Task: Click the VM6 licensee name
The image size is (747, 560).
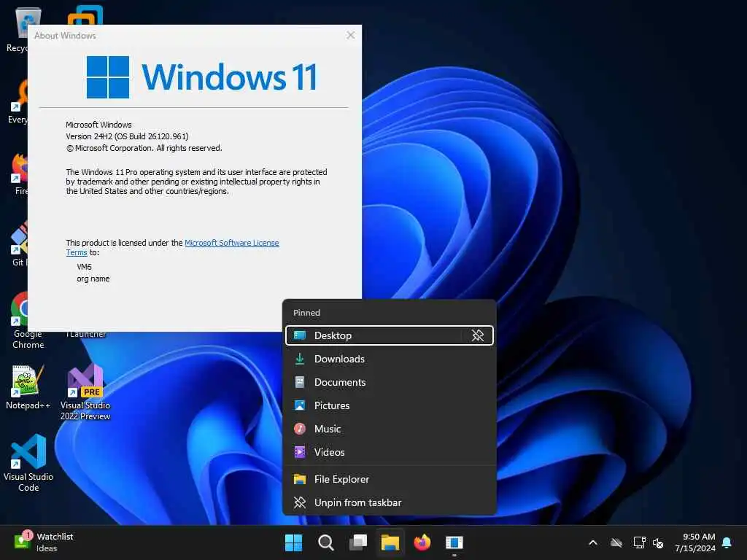Action: coord(85,267)
